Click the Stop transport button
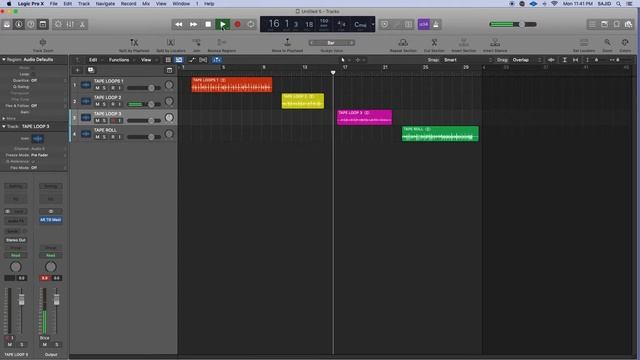This screenshot has height=360, width=640. coord(208,24)
